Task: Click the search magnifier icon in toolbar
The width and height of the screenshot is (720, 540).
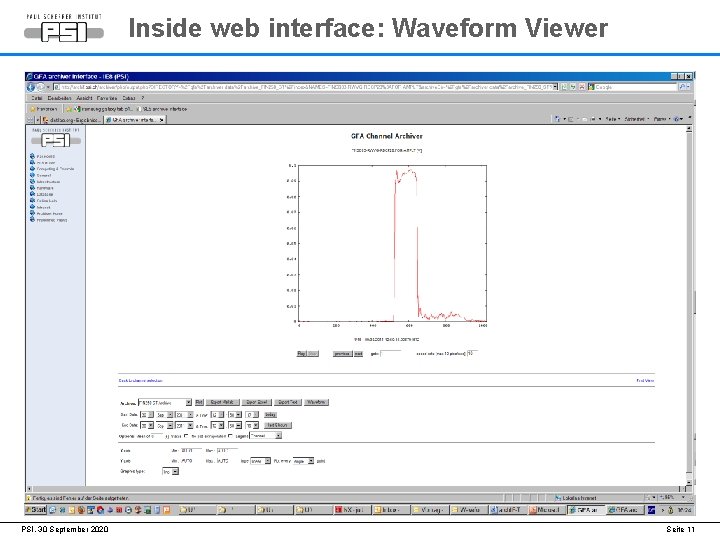Action: [683, 87]
